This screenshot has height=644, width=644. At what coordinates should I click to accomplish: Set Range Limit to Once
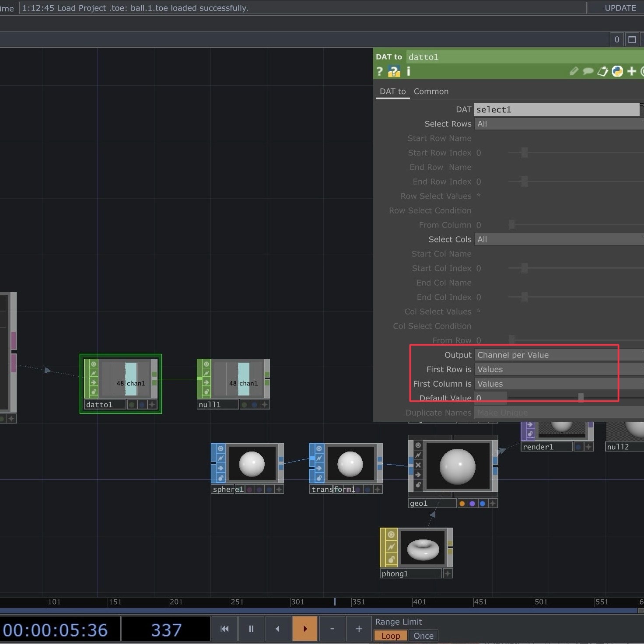point(423,636)
